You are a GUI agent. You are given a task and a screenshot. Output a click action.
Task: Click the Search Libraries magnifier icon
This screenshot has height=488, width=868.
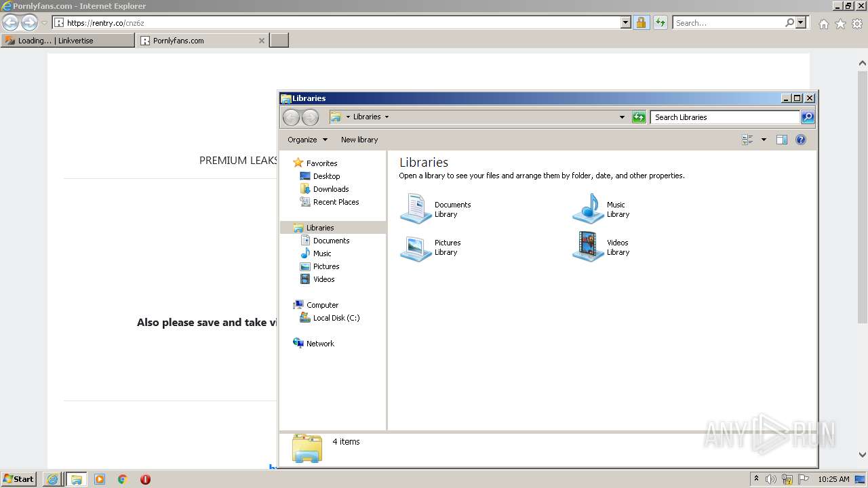(x=808, y=117)
